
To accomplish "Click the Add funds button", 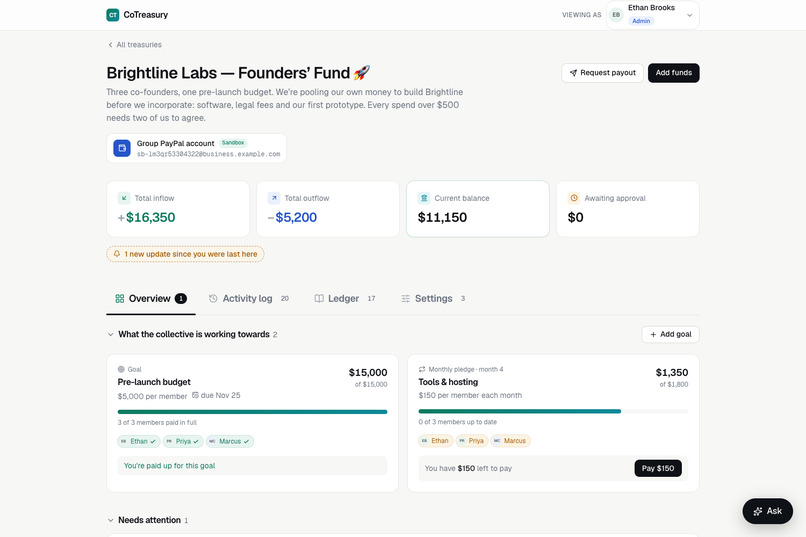I will tap(673, 73).
